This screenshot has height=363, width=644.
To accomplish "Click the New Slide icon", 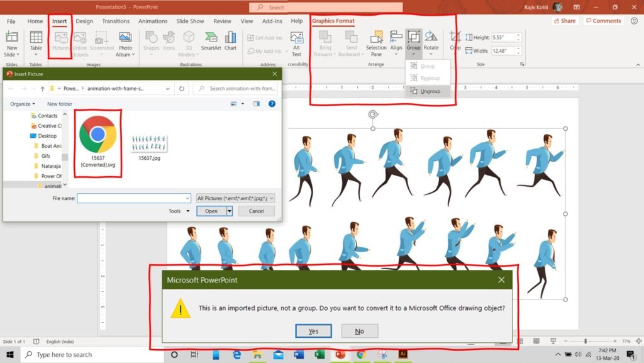I will coord(11,37).
